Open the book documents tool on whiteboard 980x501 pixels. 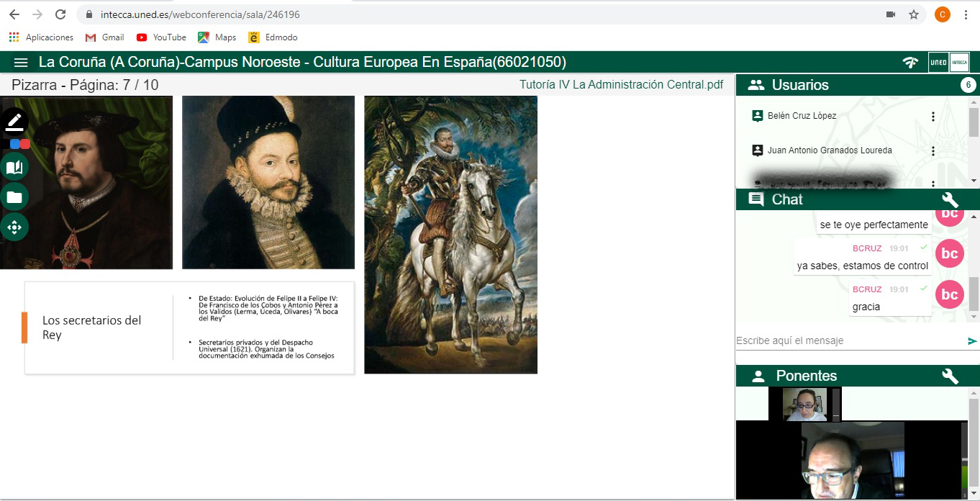[x=14, y=168]
